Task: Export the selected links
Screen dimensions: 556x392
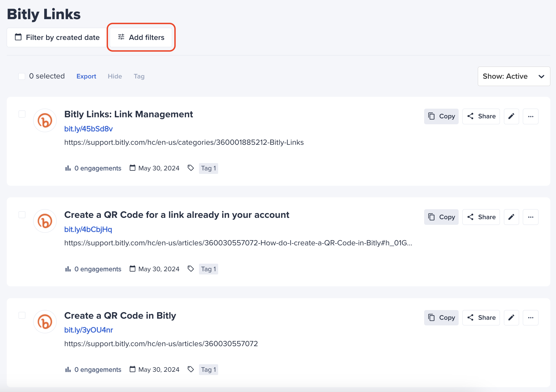Action: [x=86, y=76]
